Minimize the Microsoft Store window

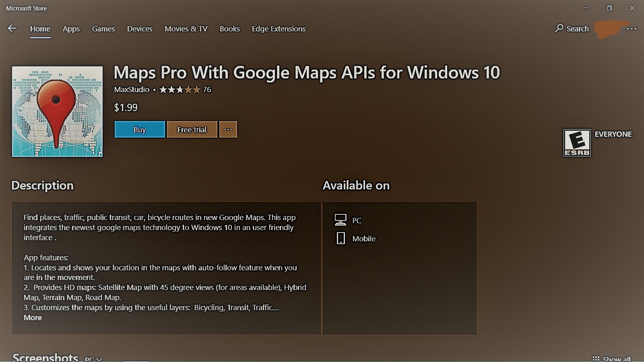586,8
